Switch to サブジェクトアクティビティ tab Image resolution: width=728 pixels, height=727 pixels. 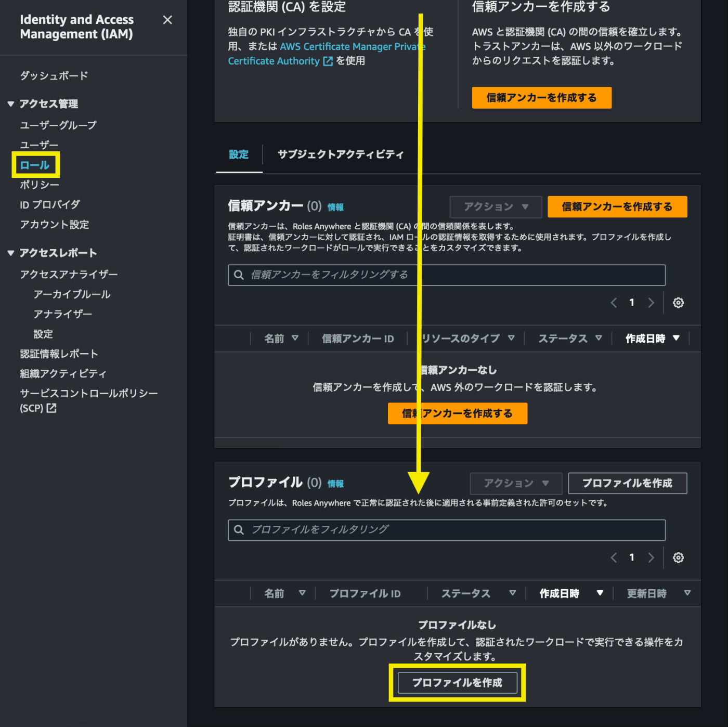(x=341, y=154)
